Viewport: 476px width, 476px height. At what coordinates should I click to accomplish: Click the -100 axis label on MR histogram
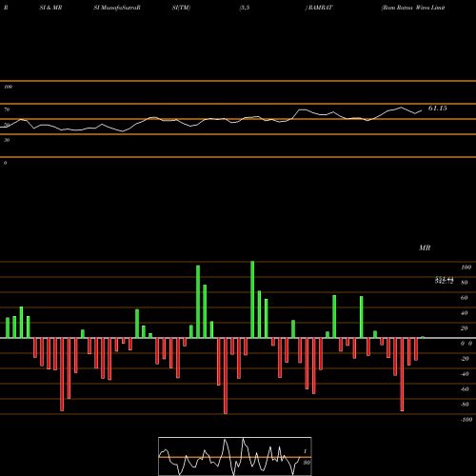coord(466,420)
